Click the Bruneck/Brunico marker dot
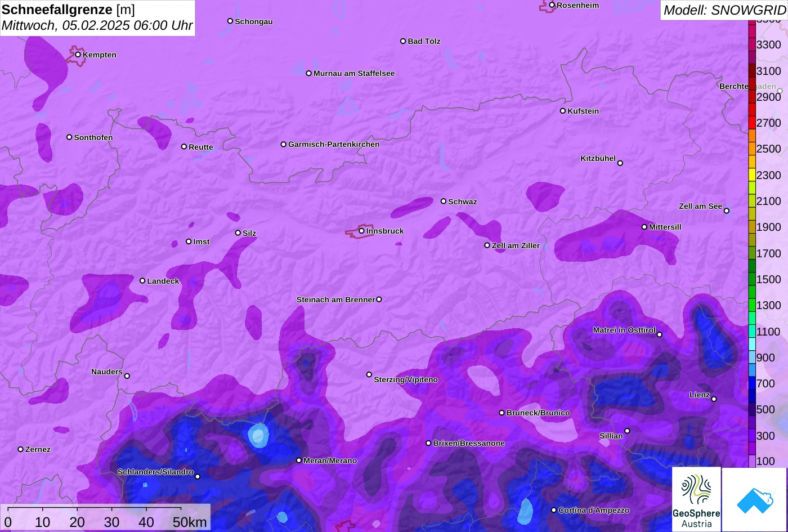 (x=502, y=413)
